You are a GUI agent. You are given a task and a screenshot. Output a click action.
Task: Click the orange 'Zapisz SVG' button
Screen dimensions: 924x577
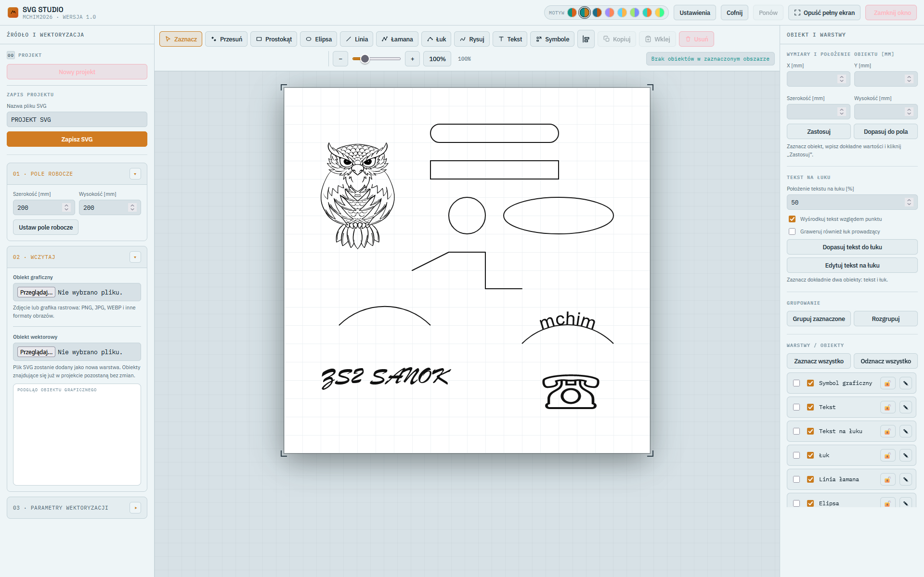point(77,139)
